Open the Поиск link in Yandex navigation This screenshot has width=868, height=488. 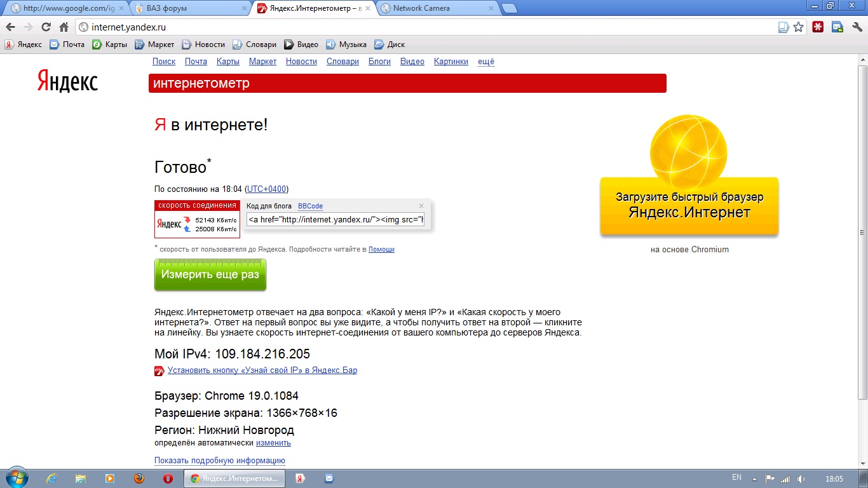click(164, 62)
